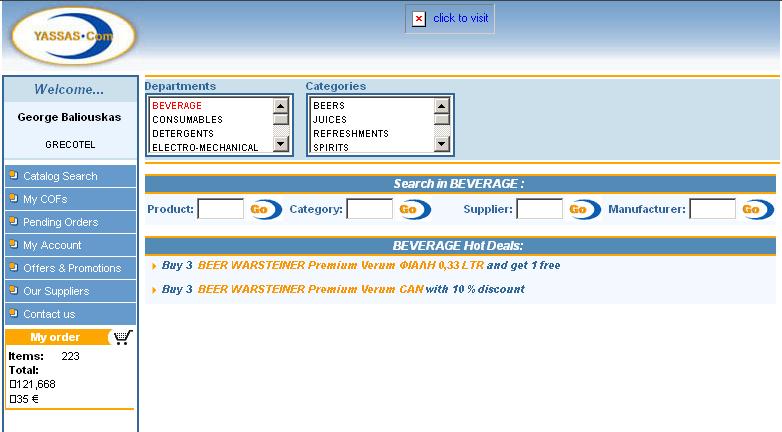This screenshot has width=782, height=432.
Task: Open Our Suppliers in sidebar
Action: tap(70, 291)
